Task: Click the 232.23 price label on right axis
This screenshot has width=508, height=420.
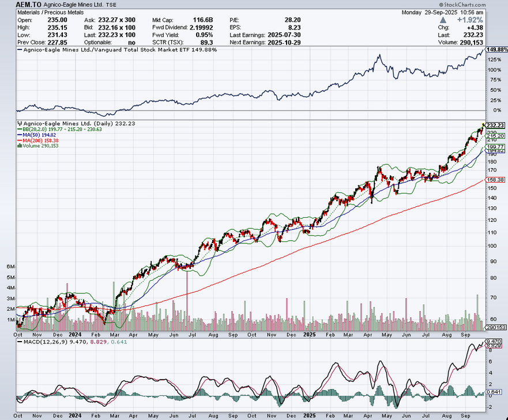Action: pos(495,126)
